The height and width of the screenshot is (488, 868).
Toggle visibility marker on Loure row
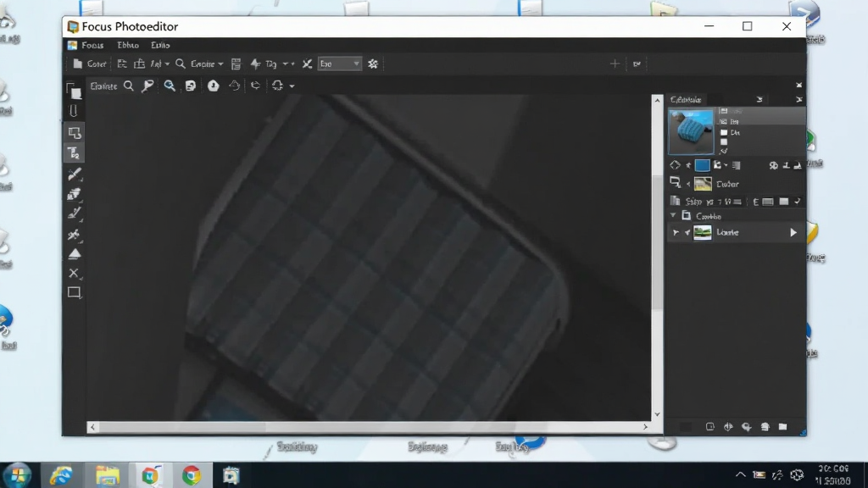coord(687,233)
